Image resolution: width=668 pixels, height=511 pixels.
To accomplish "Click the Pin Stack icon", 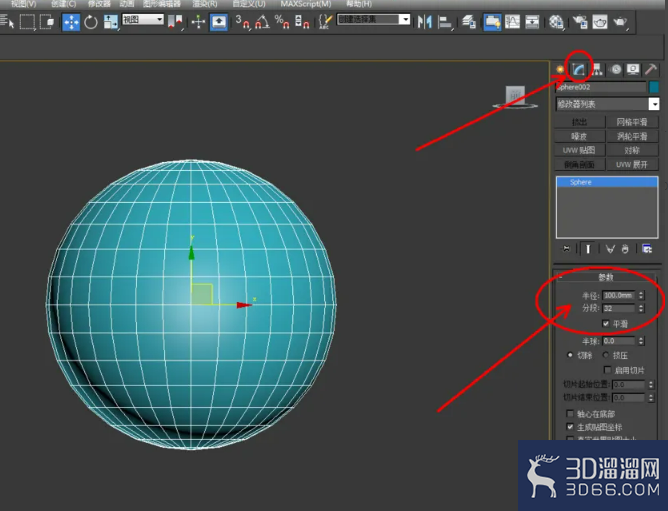I will coord(566,249).
